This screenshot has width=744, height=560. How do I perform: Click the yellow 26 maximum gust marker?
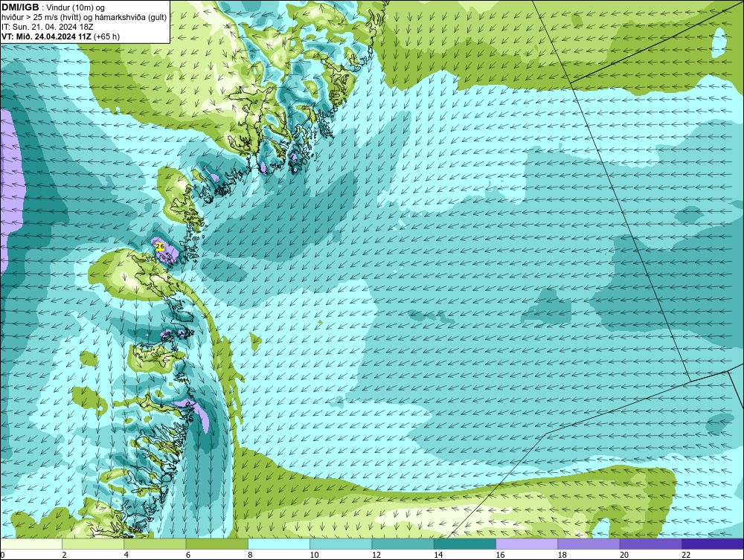[x=160, y=247]
